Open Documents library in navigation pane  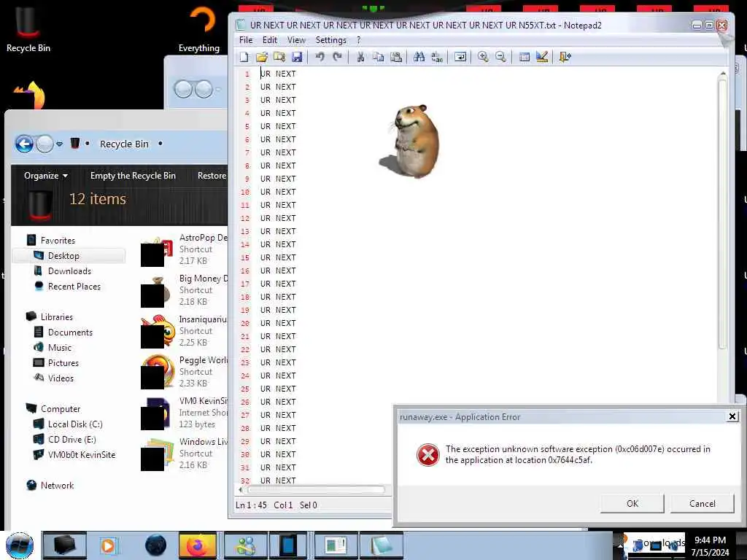click(70, 332)
